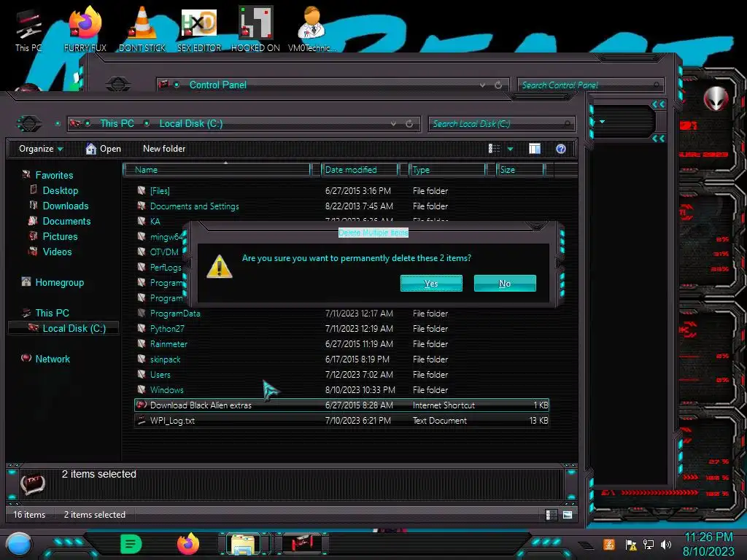Expand the view options dropdown arrow

tap(510, 149)
